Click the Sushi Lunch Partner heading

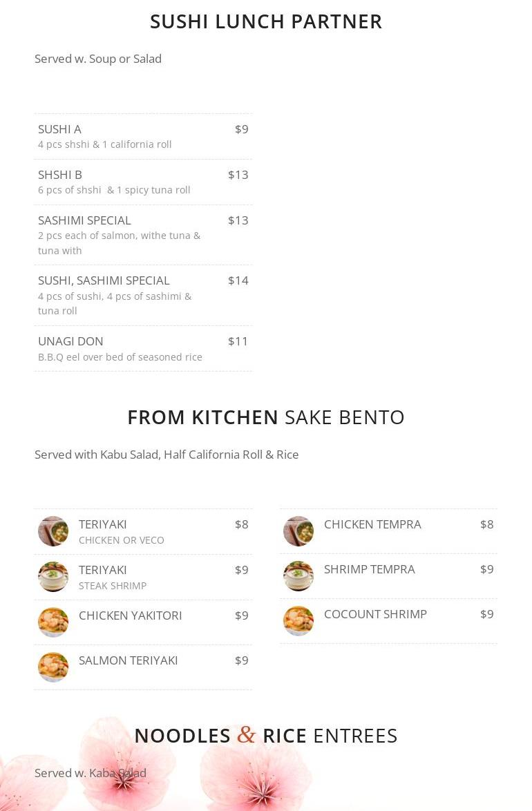pos(266,21)
